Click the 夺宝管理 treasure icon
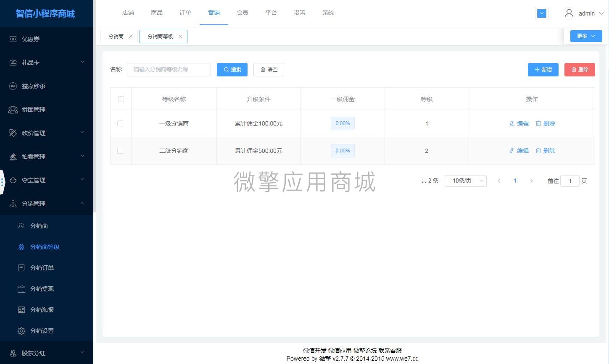This screenshot has width=609, height=364. click(13, 180)
